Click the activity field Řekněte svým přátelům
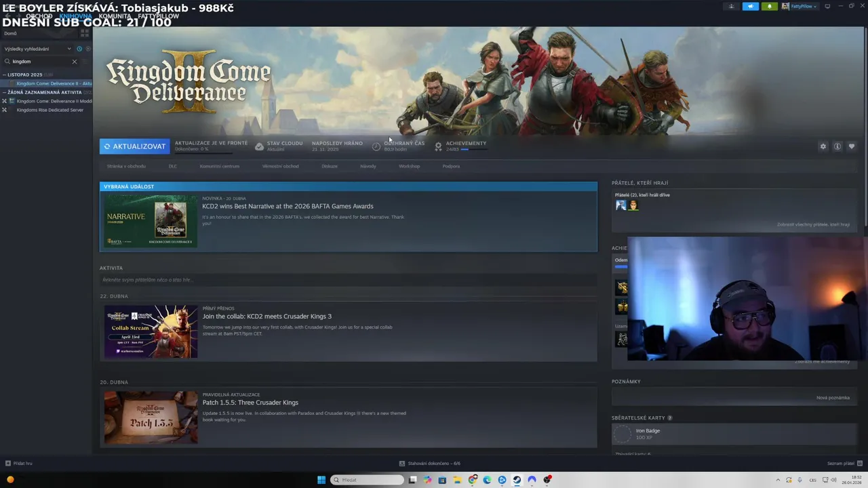Screen dimensions: 868x488 click(x=349, y=280)
